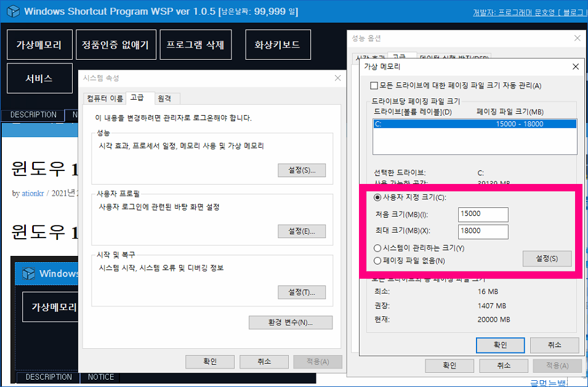Click the 가상메모리 button in the embedded lower image
The height and width of the screenshot is (387, 588).
pyautogui.click(x=50, y=307)
